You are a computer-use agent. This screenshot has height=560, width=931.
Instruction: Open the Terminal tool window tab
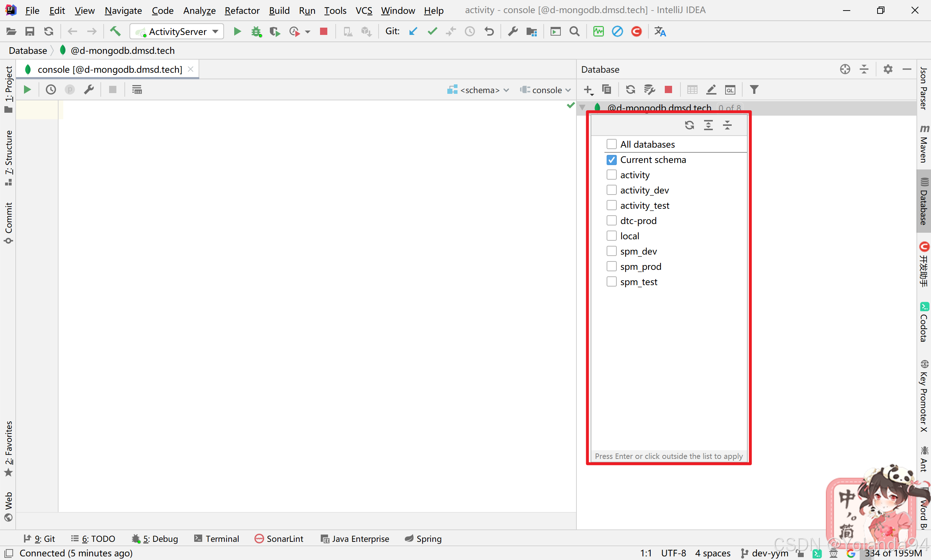pos(217,539)
